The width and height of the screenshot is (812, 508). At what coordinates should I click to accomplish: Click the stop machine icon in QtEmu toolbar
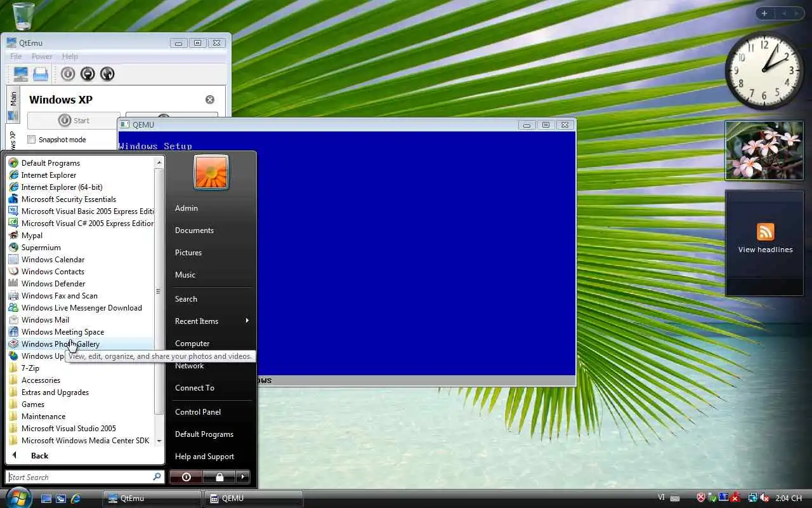(x=88, y=74)
